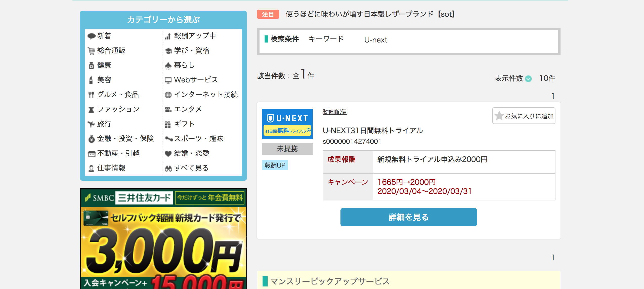This screenshot has width=644, height=289.
Task: Open the ギフト category link
Action: click(184, 124)
